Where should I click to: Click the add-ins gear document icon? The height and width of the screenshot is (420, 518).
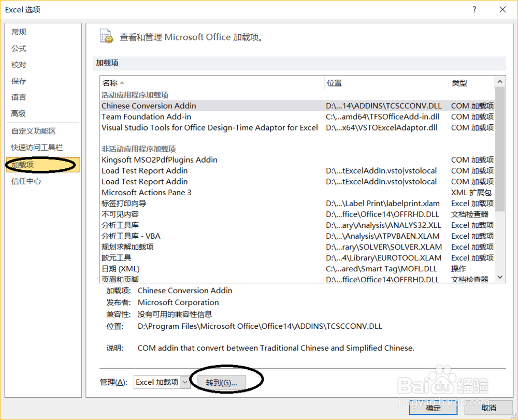click(106, 36)
